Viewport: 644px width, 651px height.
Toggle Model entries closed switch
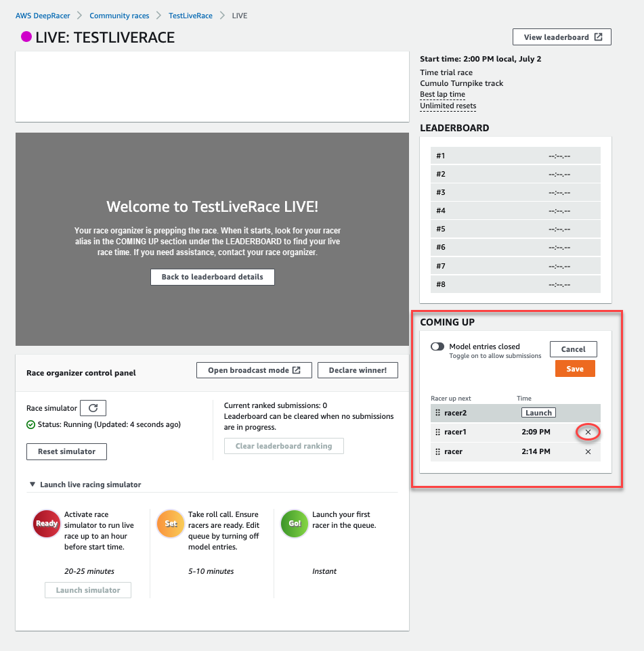[437, 346]
